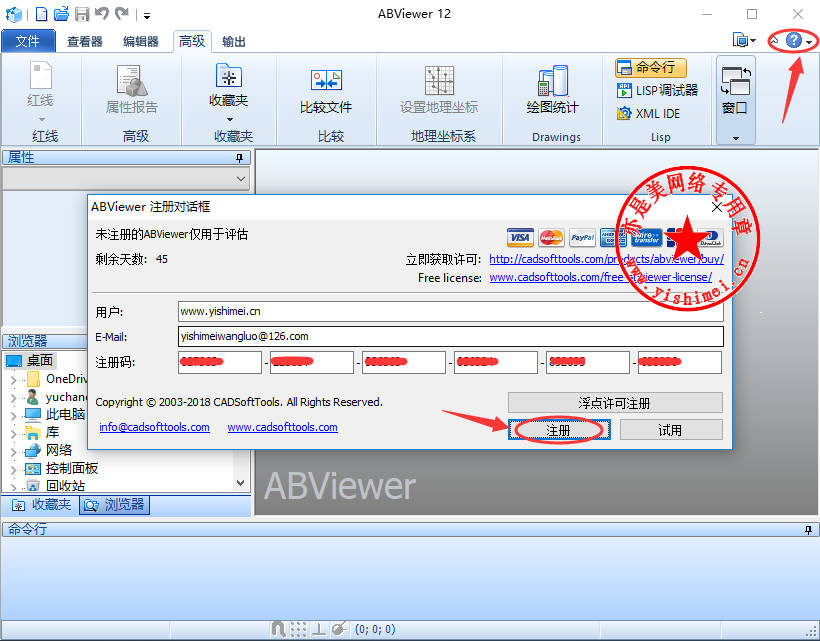Open the 属性报告 tool
820x641 pixels.
(132, 89)
